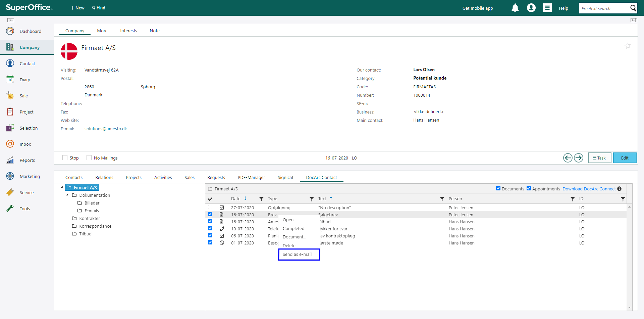Click the blue Edit button
This screenshot has height=319, width=644.
pyautogui.click(x=624, y=158)
